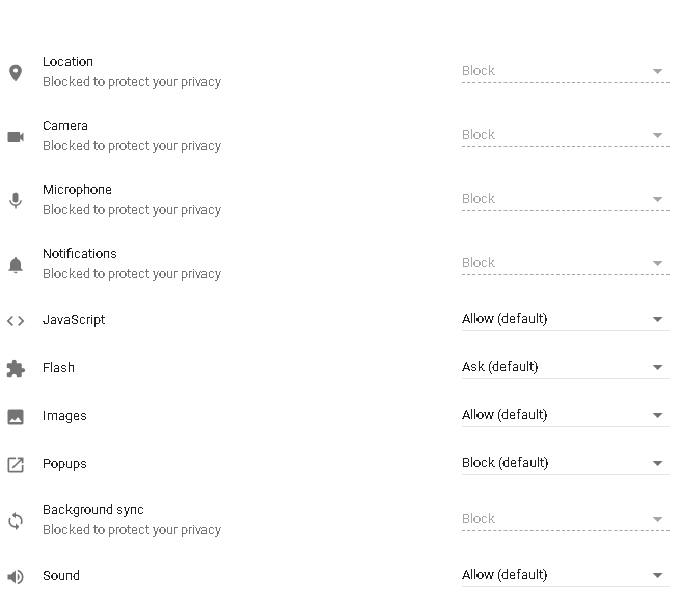Click the Sound speaker icon
Viewport: 681px width, 601px height.
(16, 577)
